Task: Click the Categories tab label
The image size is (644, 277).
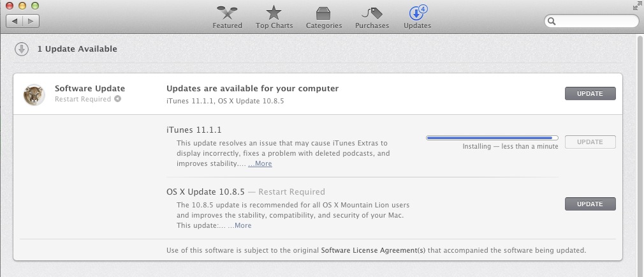Action: [324, 26]
